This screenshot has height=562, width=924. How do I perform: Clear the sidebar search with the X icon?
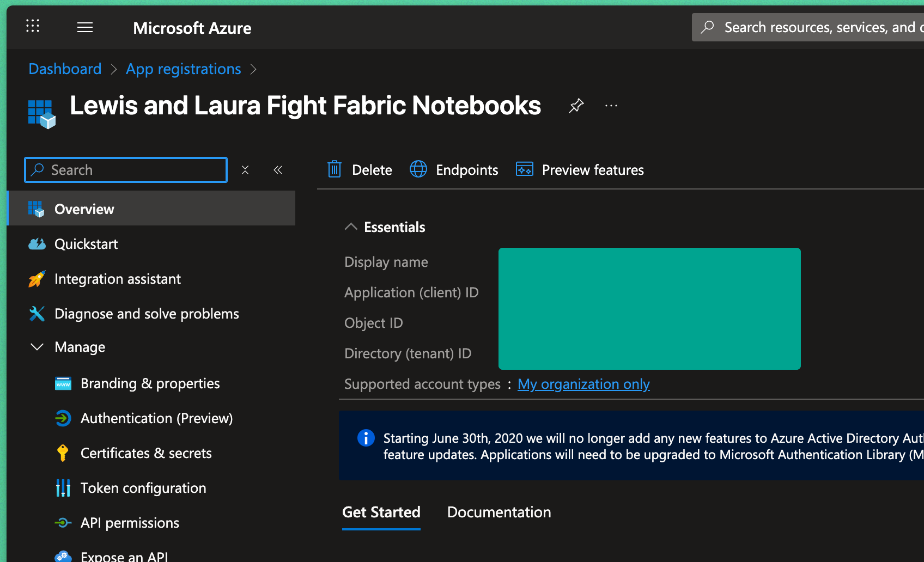click(245, 170)
